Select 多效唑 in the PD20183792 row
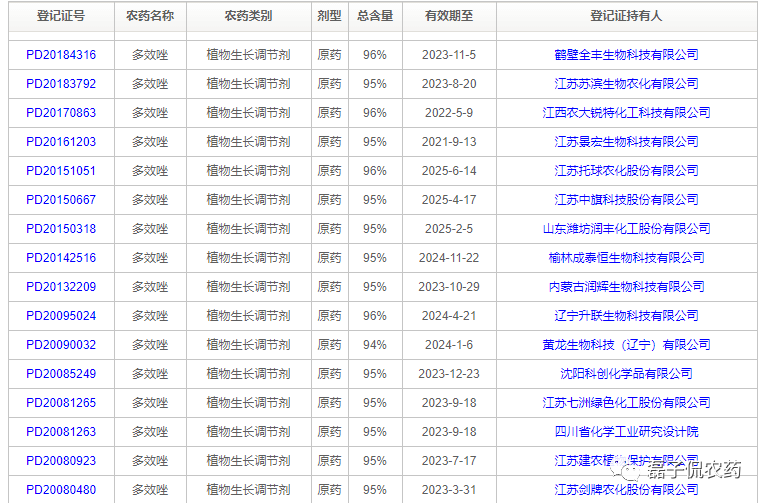 tap(150, 84)
